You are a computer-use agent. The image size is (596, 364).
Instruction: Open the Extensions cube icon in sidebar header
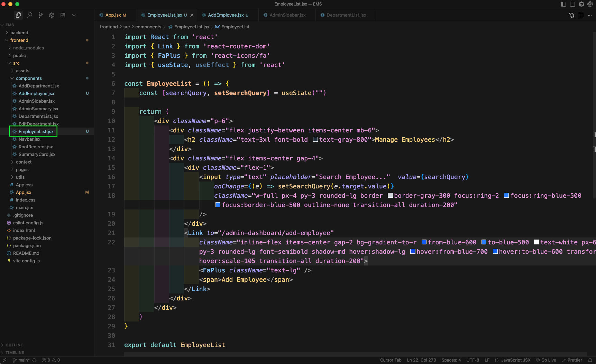click(x=52, y=15)
